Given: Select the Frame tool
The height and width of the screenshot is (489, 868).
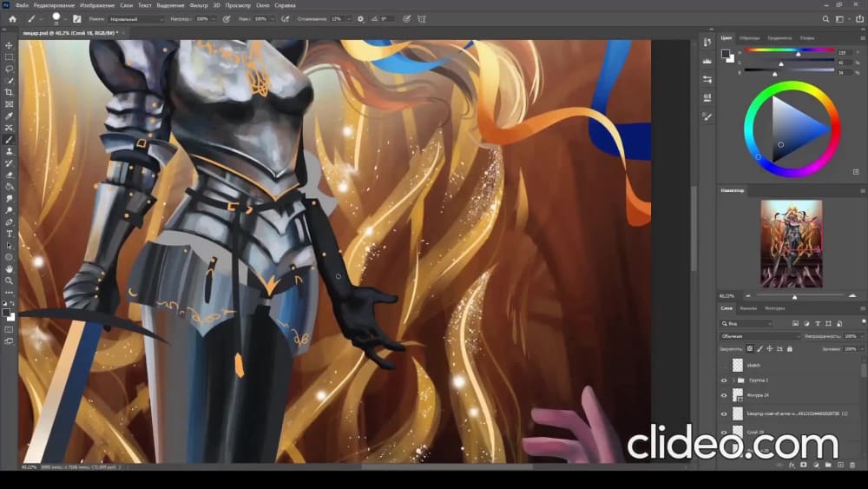Looking at the screenshot, I should (9, 104).
